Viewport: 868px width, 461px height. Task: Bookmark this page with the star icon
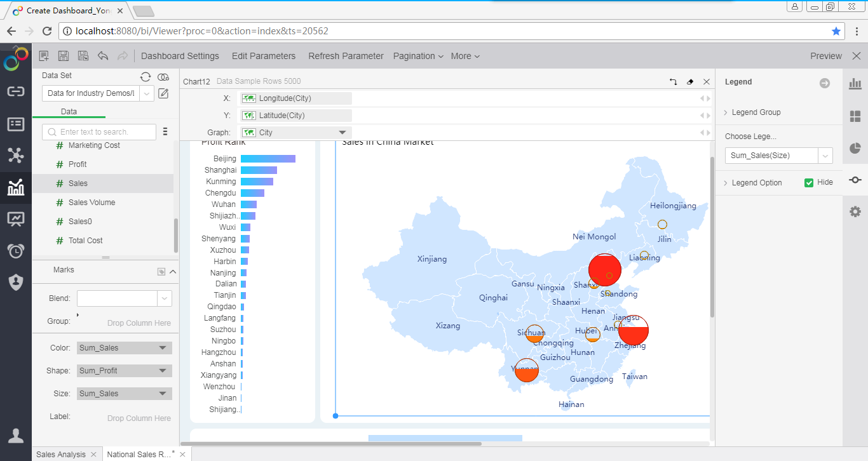(x=836, y=30)
